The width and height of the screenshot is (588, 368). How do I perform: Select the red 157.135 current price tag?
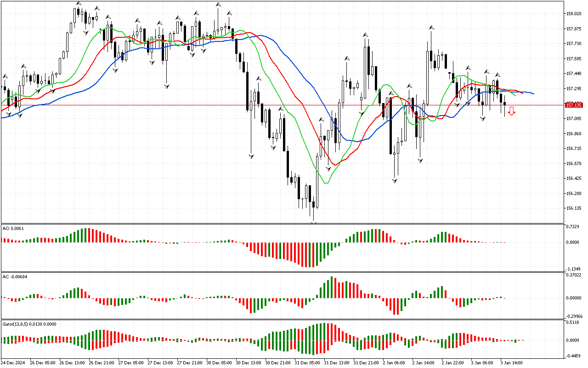pos(574,105)
